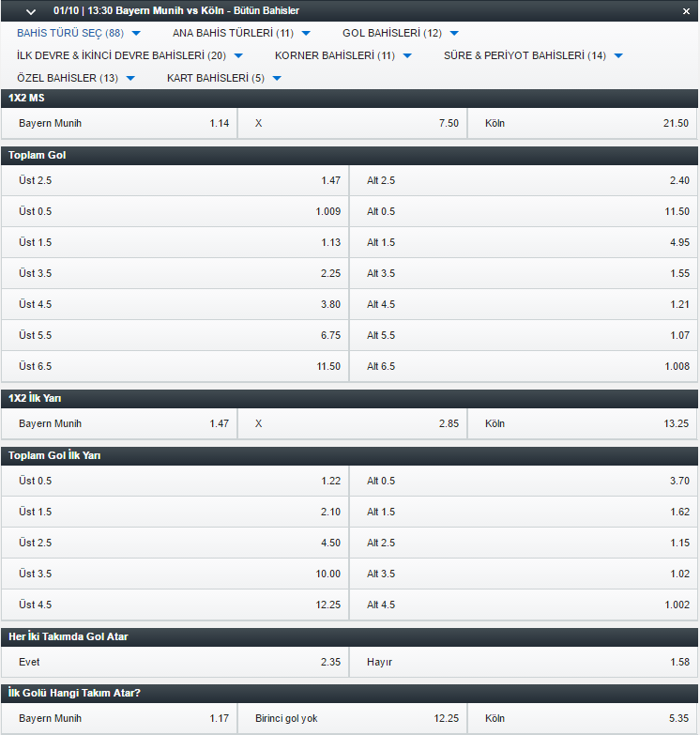Open ÖZEL BAHİSLER (13) dropdown
This screenshot has width=700, height=735.
pos(76,78)
